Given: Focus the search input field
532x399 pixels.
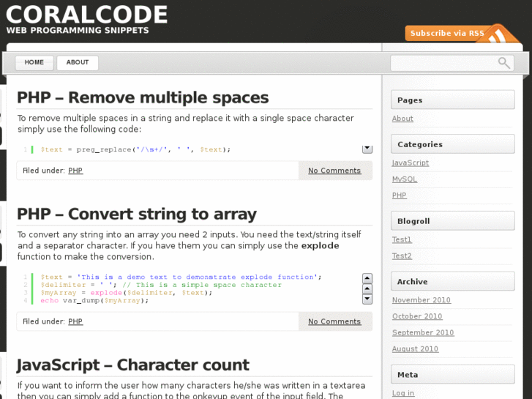Looking at the screenshot, I should (x=443, y=63).
